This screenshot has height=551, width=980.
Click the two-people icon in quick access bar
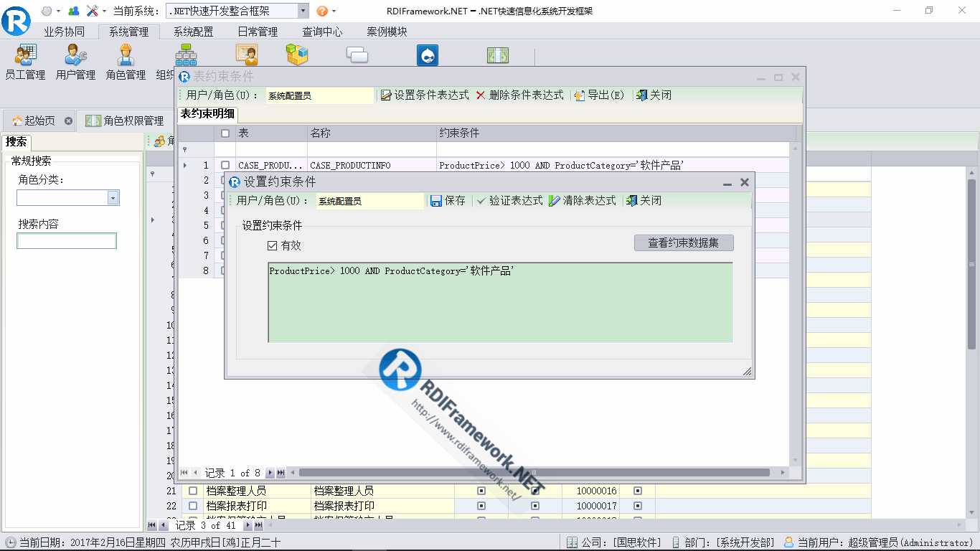click(x=73, y=11)
